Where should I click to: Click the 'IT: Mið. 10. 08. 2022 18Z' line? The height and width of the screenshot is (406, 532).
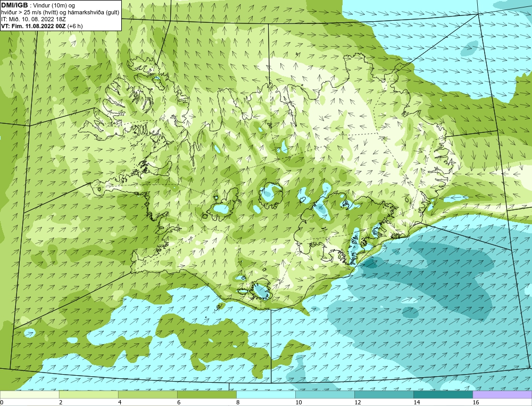(x=33, y=19)
